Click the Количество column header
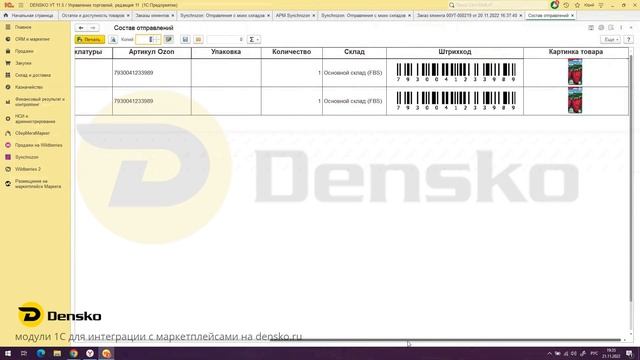Screen dimensions: 640x360 click(x=291, y=52)
